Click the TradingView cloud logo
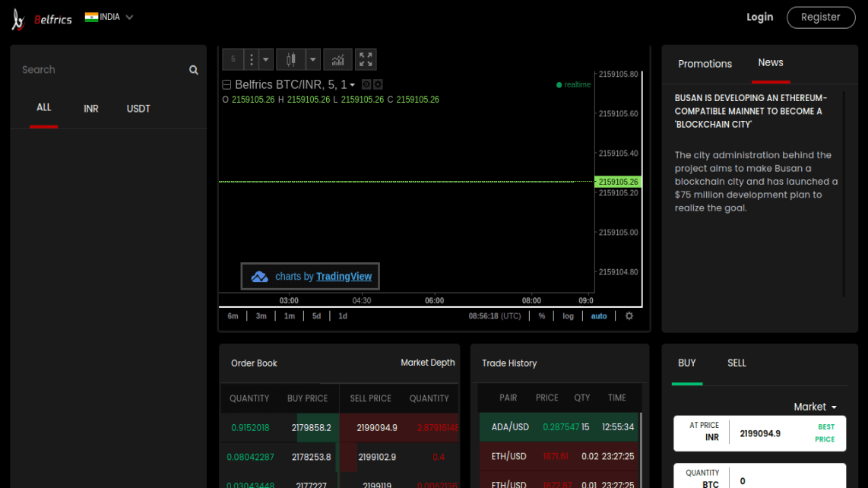 click(x=259, y=277)
